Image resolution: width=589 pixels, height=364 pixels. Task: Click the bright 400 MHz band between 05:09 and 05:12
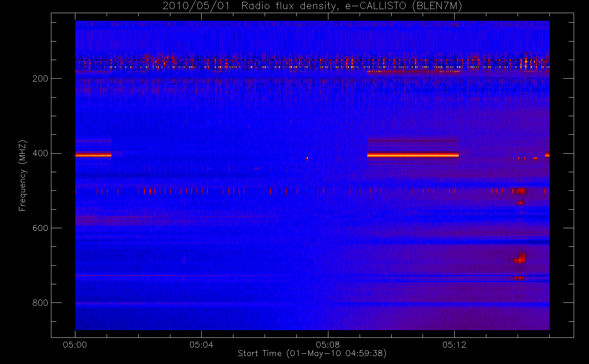pos(413,155)
